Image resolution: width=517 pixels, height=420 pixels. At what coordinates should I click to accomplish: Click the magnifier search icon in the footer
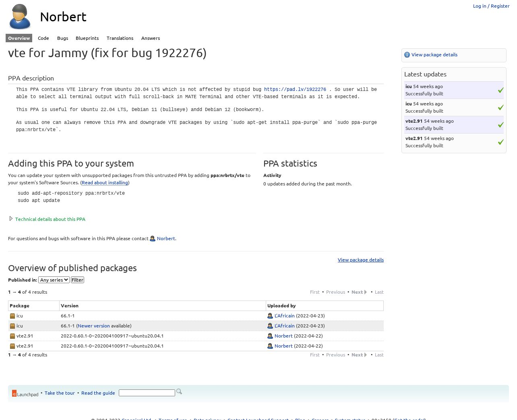(x=179, y=392)
